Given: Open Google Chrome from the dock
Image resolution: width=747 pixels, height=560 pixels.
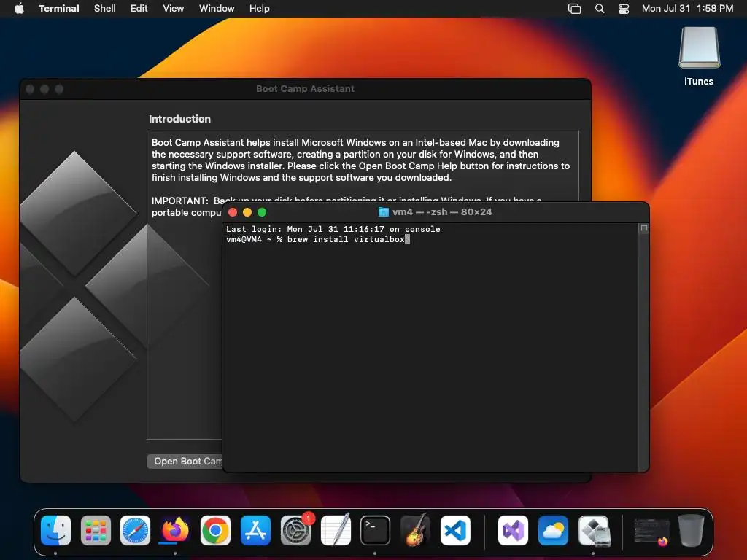Looking at the screenshot, I should coord(215,531).
